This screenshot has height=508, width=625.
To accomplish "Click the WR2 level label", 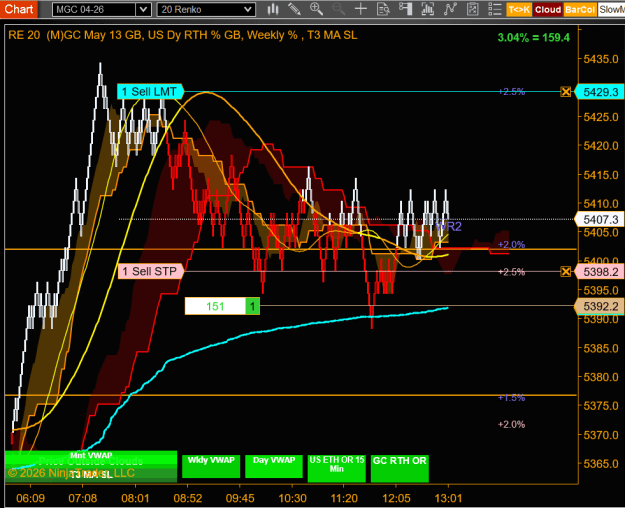I will point(449,226).
